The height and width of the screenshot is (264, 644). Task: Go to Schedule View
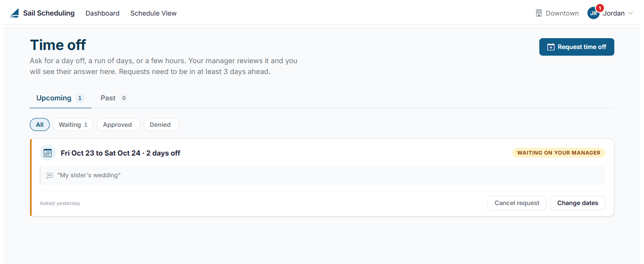[153, 13]
